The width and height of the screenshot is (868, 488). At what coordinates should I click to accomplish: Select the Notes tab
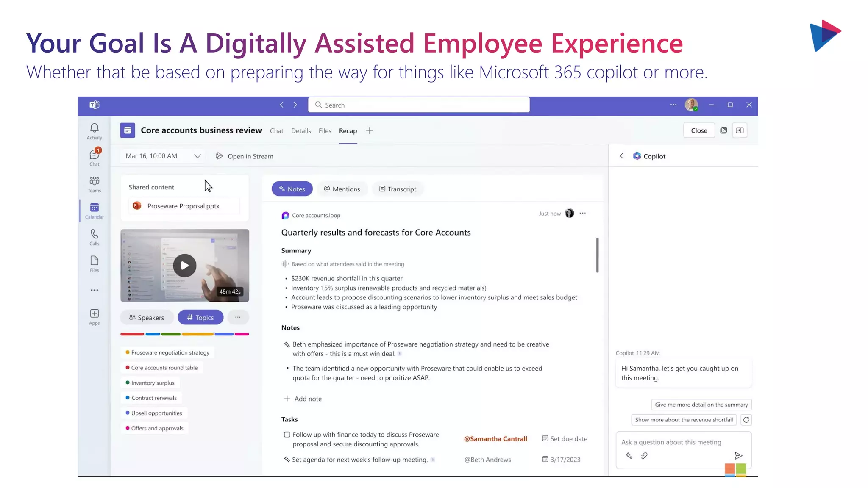292,189
